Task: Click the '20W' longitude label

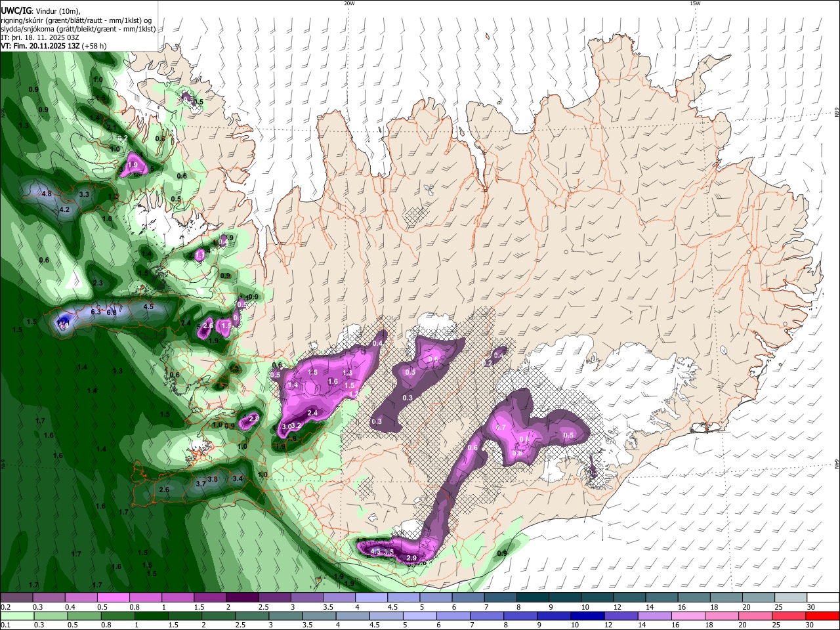Action: click(x=349, y=3)
